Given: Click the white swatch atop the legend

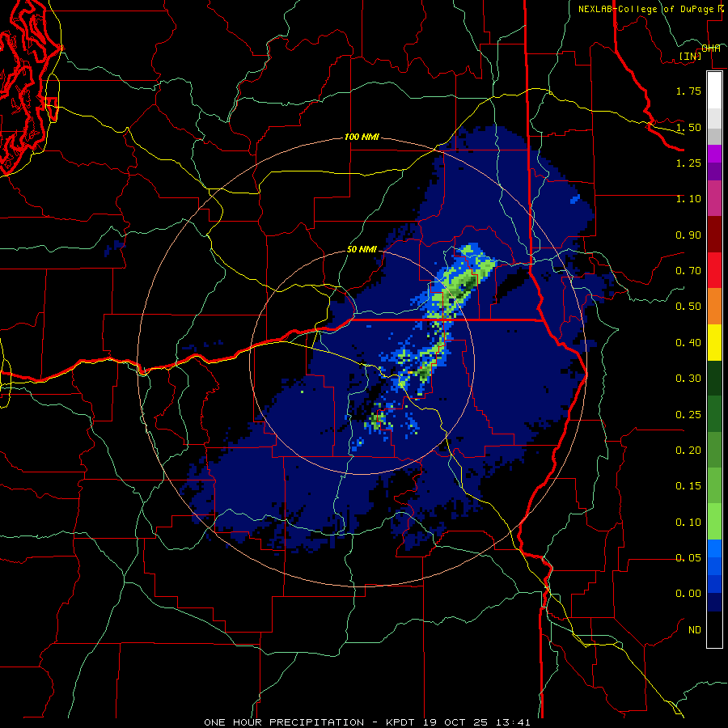Looking at the screenshot, I should (714, 90).
